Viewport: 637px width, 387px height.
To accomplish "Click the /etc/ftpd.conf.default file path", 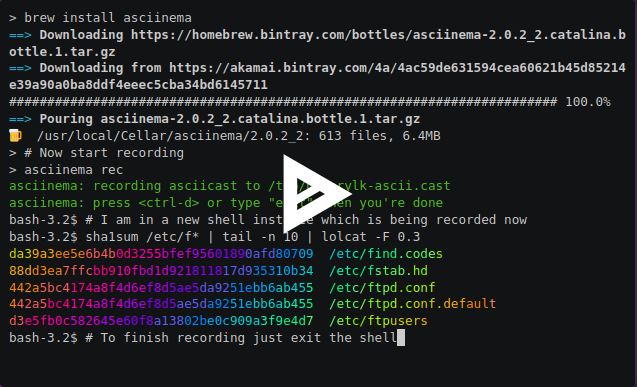I will click(413, 304).
